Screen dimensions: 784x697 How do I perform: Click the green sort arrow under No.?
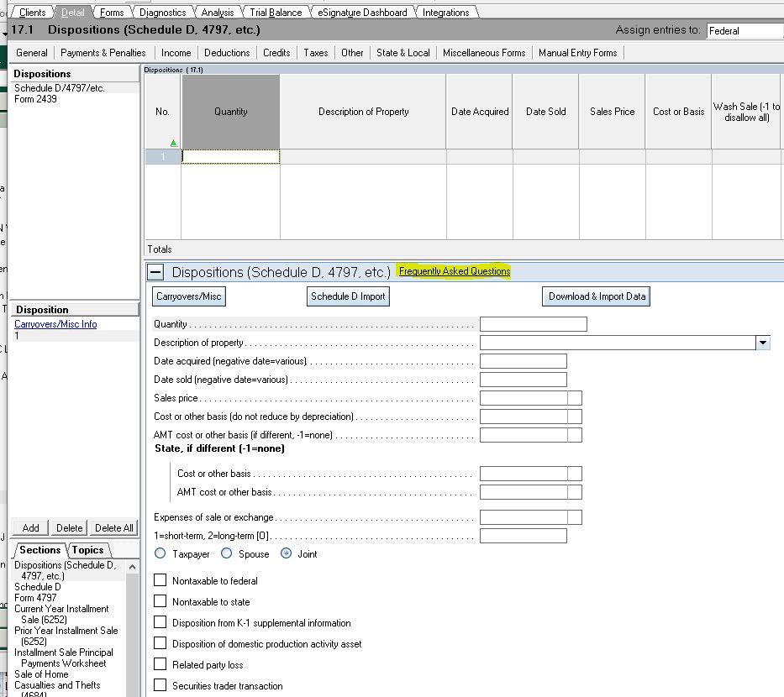(174, 143)
